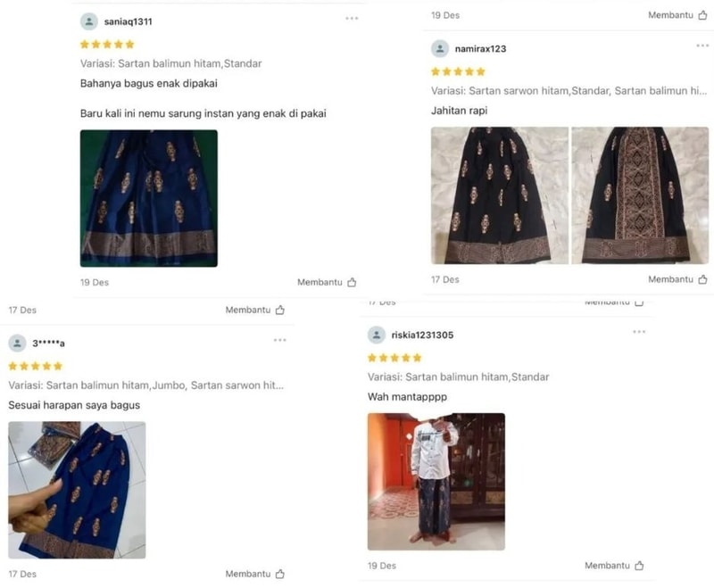This screenshot has height=588, width=714.
Task: Open namirax123's first review photo
Action: [x=500, y=195]
